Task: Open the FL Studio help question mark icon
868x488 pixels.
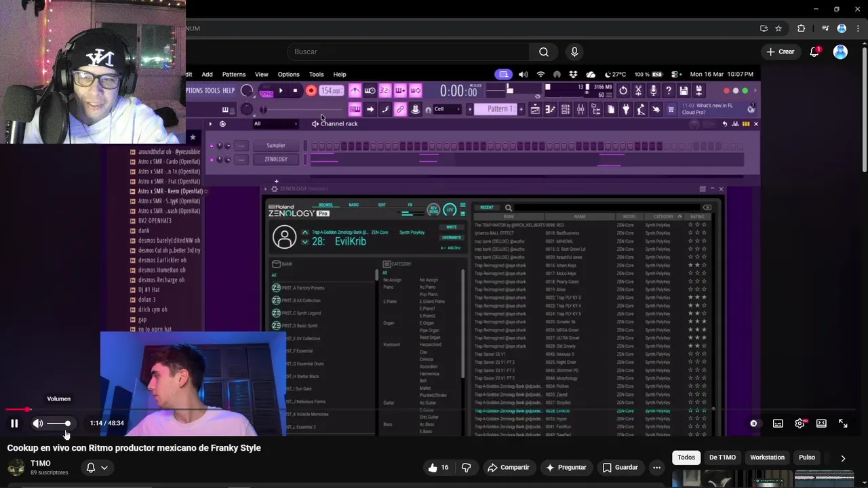Action: (669, 91)
